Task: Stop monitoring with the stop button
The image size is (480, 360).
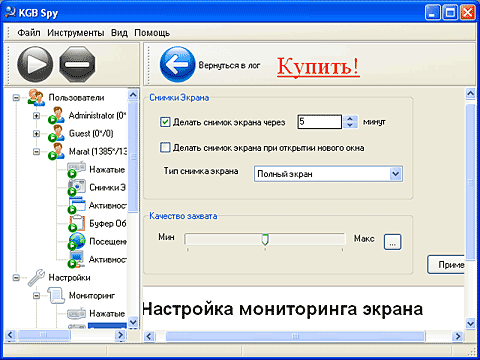Action: [x=77, y=64]
